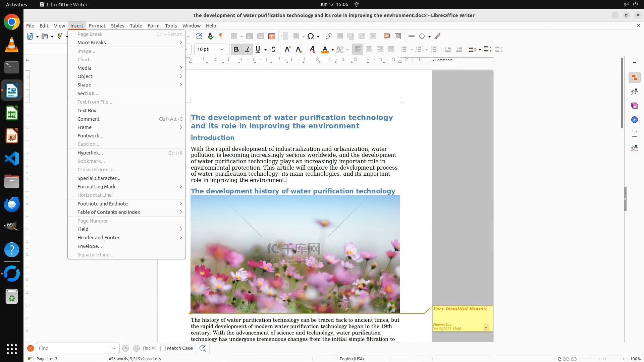
Task: Open the font size dropdown
Action: tap(222, 50)
